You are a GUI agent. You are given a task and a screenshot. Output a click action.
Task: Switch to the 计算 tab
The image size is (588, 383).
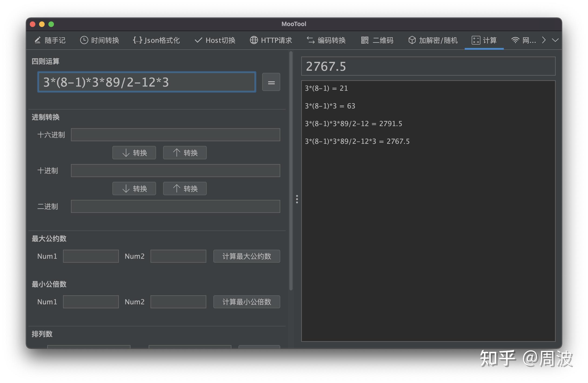484,40
